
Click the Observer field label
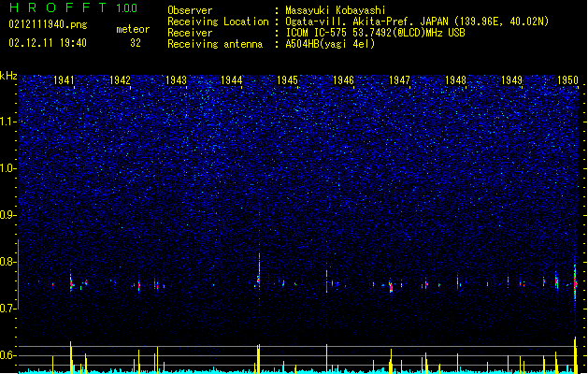190,10
